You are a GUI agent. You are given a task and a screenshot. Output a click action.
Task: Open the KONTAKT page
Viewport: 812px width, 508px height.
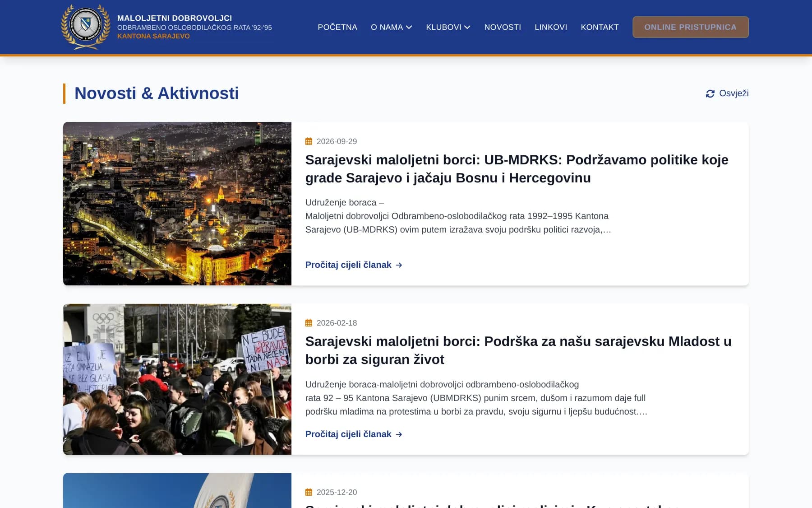[x=600, y=27]
